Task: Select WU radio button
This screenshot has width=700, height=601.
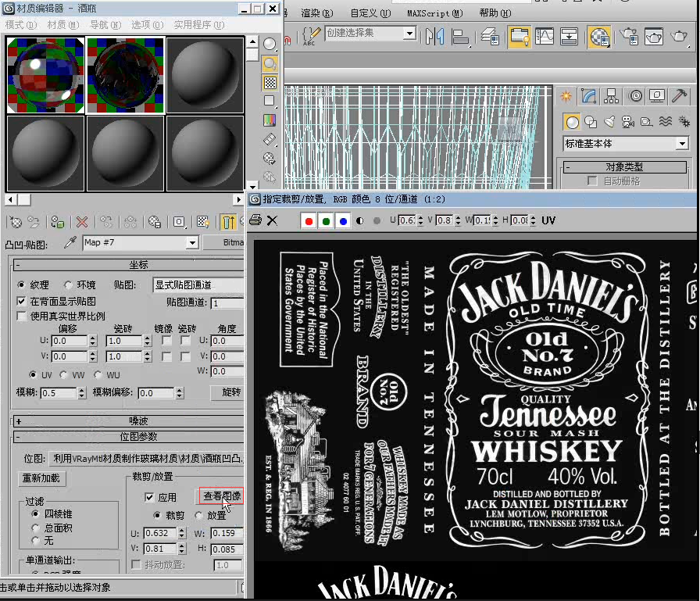Action: pos(98,374)
